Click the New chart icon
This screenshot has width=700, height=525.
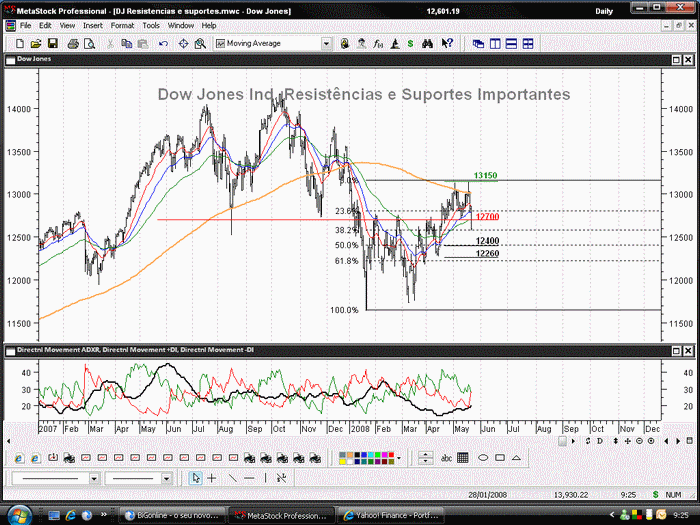[20, 44]
